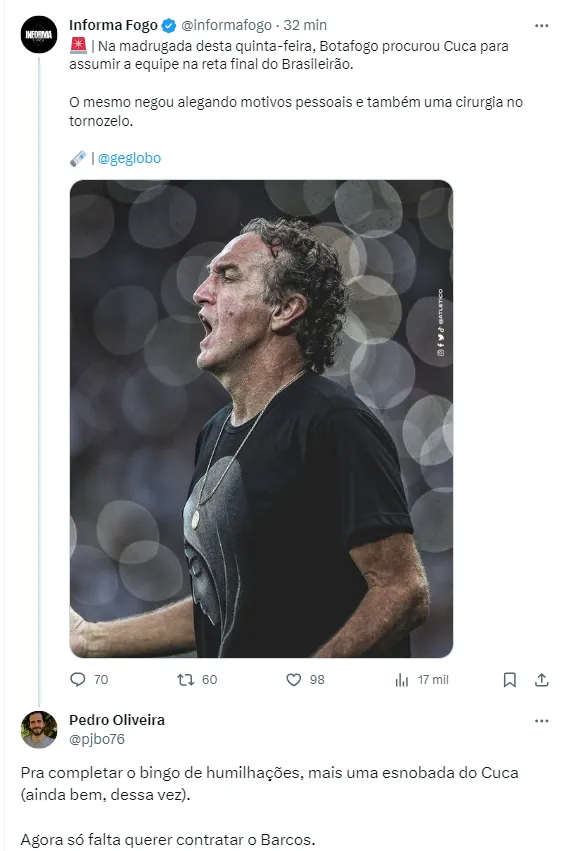Screen dimensions: 564x851
Task: Open the Cuca photo in the tweet
Action: tap(261, 418)
